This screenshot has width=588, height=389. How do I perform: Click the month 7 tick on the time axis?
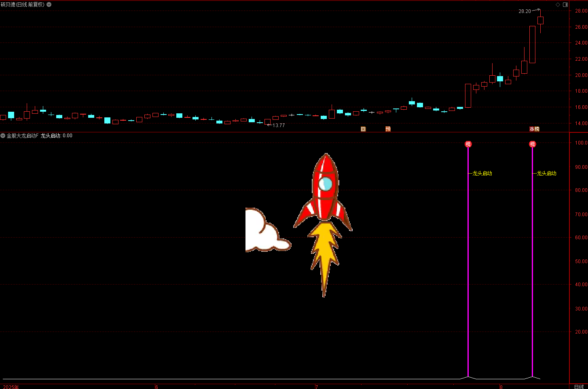coord(317,387)
